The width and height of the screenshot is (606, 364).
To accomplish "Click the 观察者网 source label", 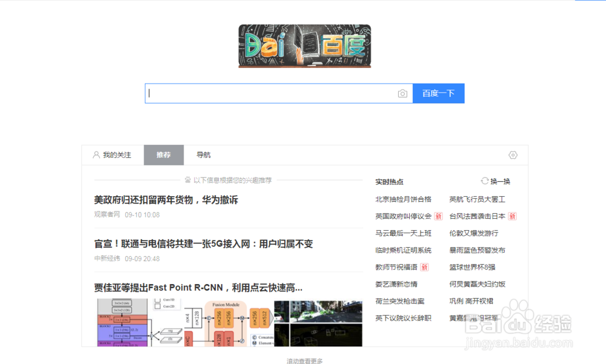I will (107, 214).
